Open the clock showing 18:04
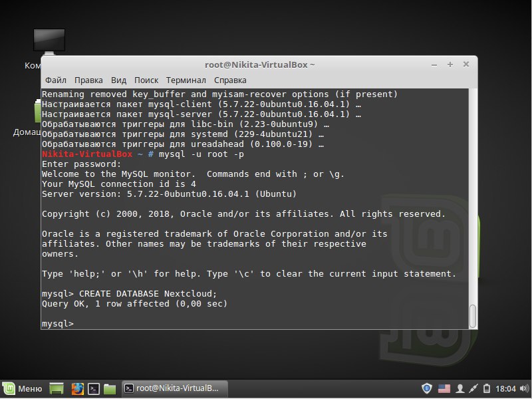Screen dimensions: 532x399 click(x=505, y=389)
